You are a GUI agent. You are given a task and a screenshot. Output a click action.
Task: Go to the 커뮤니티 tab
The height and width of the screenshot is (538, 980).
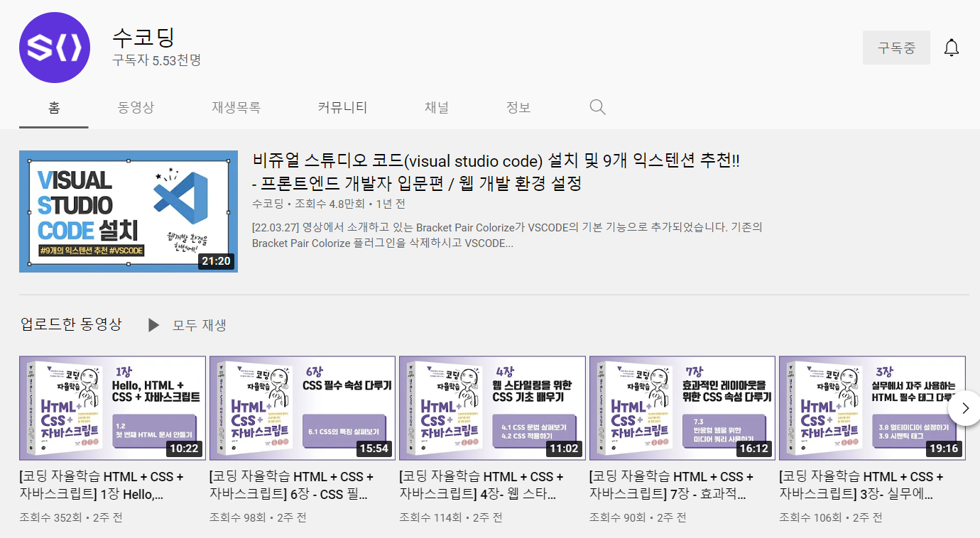[x=342, y=108]
